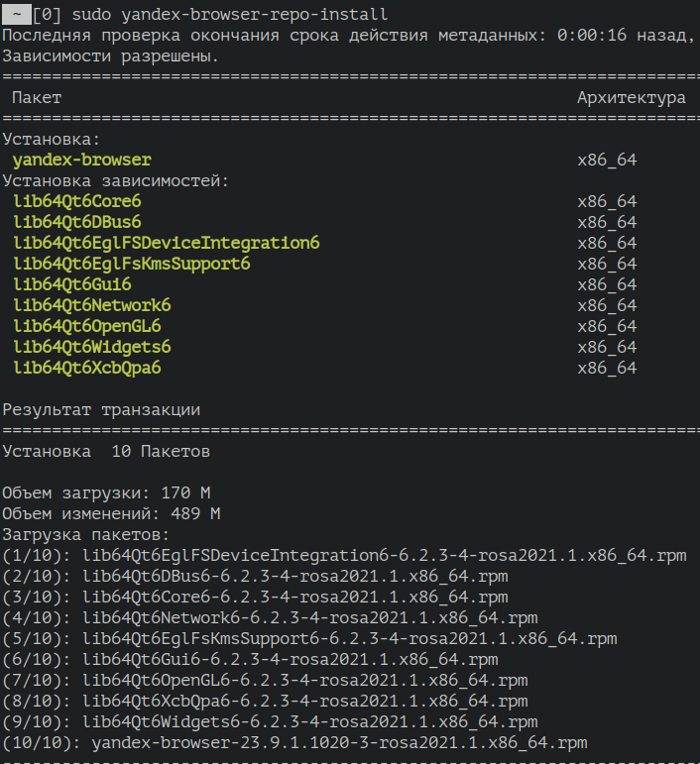Click the lib64Qt6OpenGL6 package name
The width and height of the screenshot is (700, 764).
87,326
